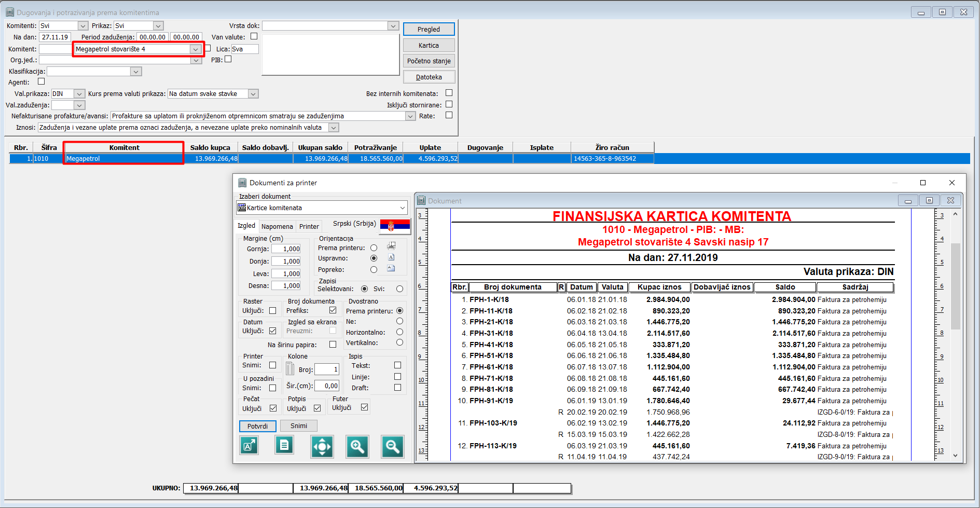This screenshot has width=980, height=508.
Task: Click the Potvrdi button
Action: (257, 426)
